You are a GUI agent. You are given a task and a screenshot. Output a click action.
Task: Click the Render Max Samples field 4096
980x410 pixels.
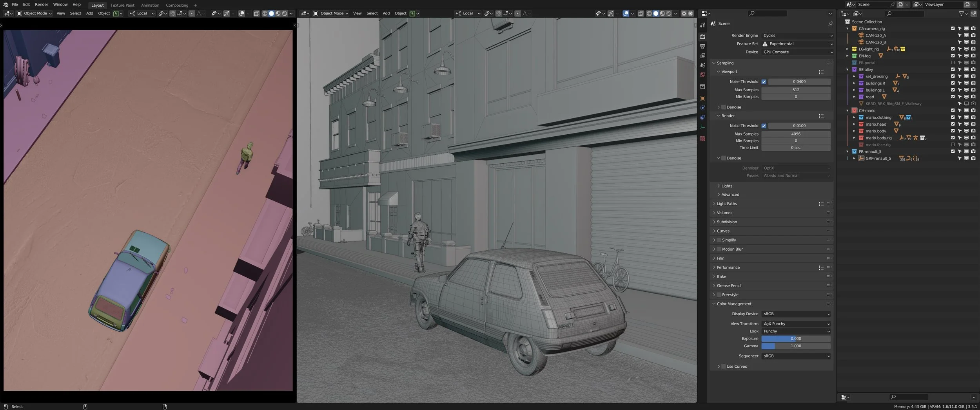(x=796, y=134)
